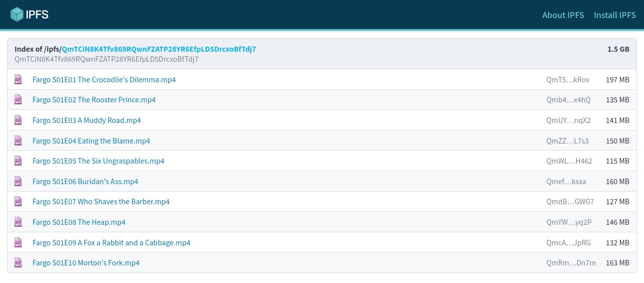Click the MP4 icon for S01E01 Crocodile's Dilemma
Viewport: 644px width, 283px height.
pos(18,79)
